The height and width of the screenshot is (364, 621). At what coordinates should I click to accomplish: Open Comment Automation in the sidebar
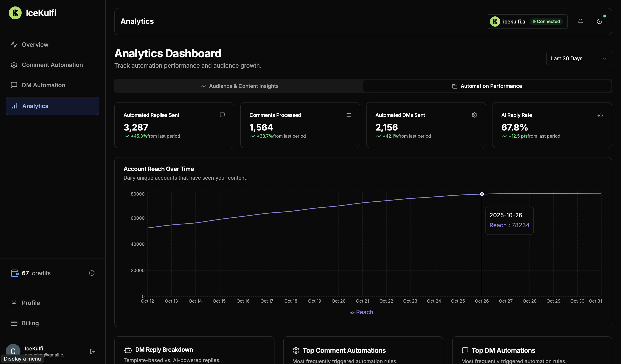52,65
